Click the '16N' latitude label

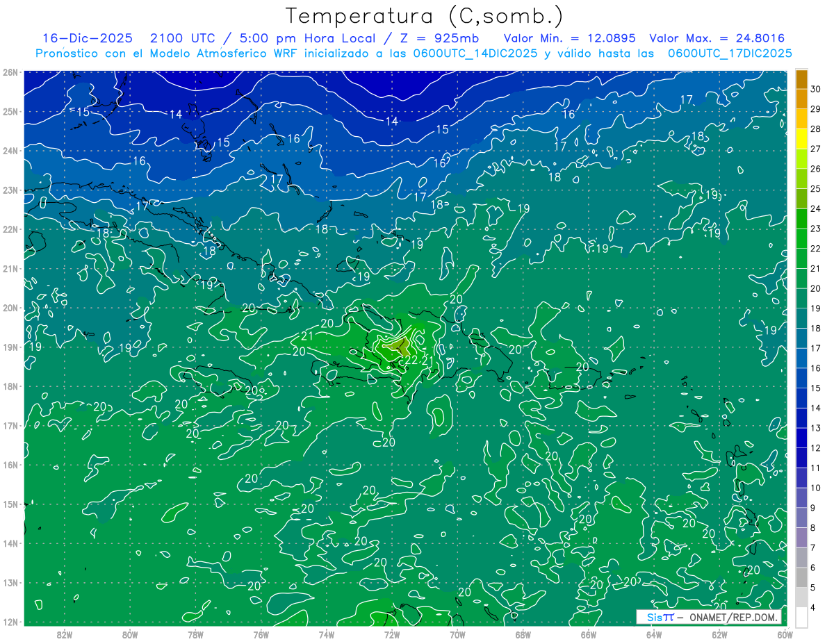[x=10, y=465]
